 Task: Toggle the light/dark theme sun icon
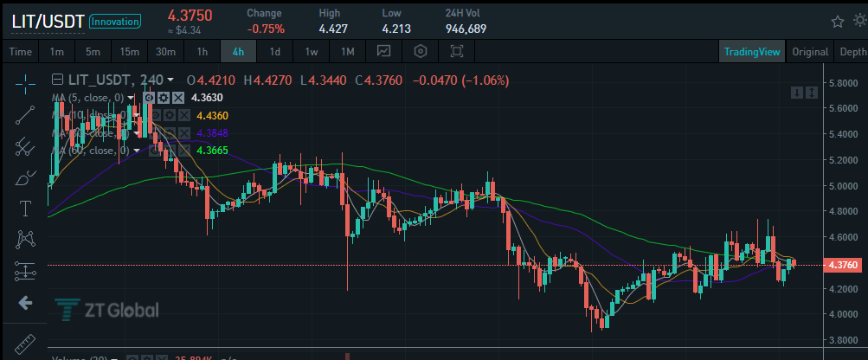click(858, 21)
